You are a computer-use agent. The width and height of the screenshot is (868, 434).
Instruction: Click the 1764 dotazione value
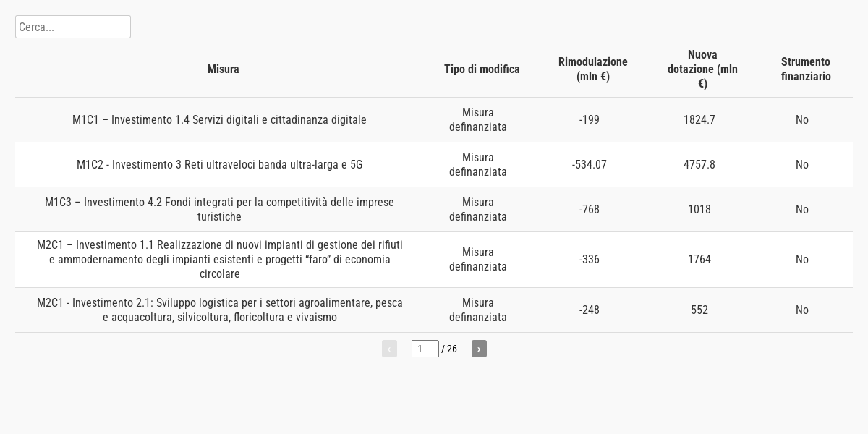(x=699, y=260)
